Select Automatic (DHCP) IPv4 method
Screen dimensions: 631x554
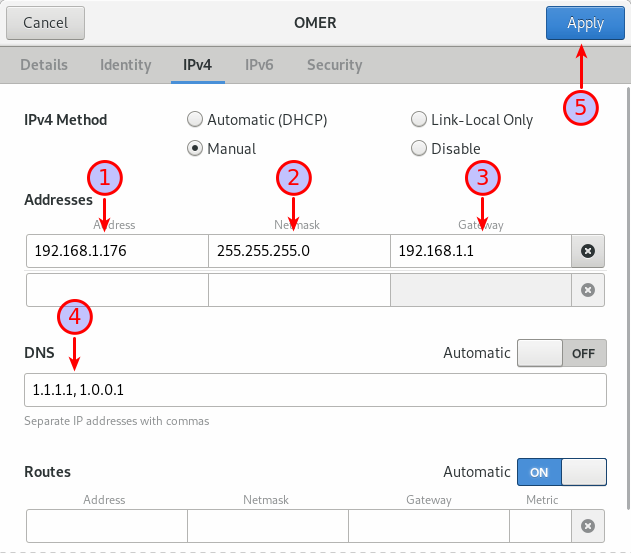point(196,120)
